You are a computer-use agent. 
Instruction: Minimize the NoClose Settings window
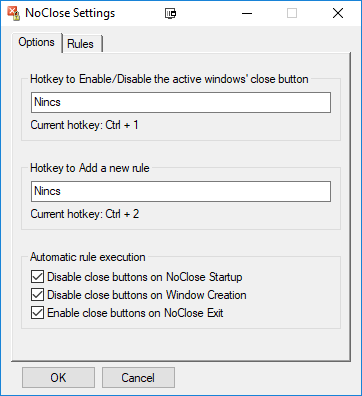(247, 13)
